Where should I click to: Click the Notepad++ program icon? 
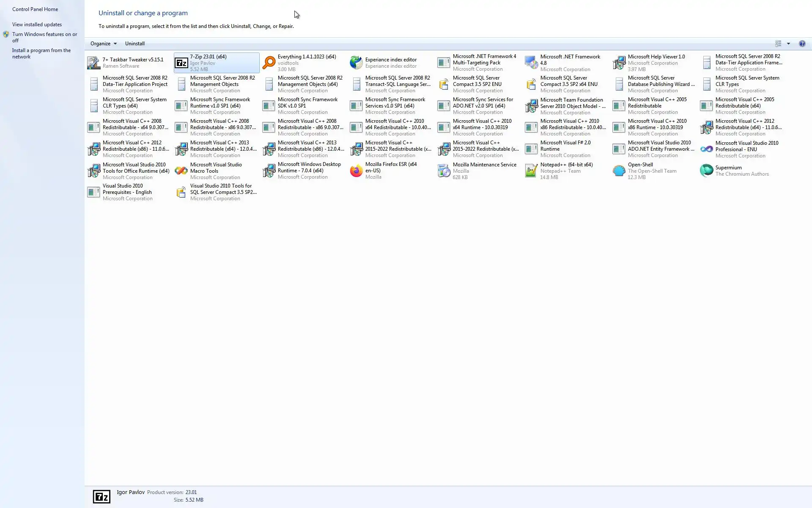click(x=531, y=171)
